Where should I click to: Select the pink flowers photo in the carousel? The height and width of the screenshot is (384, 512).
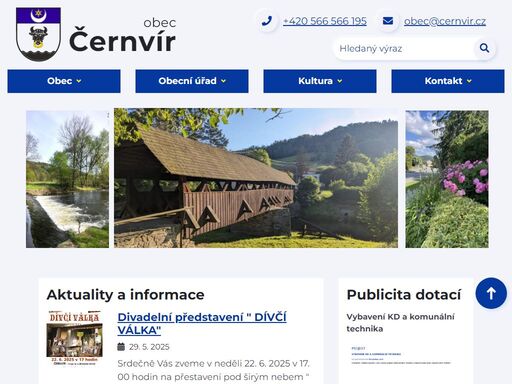click(x=447, y=179)
